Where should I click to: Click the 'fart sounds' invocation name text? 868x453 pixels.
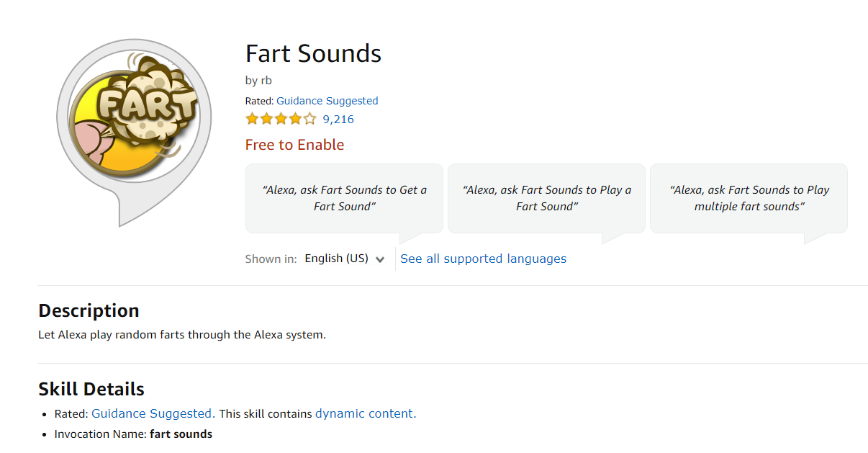(x=181, y=434)
